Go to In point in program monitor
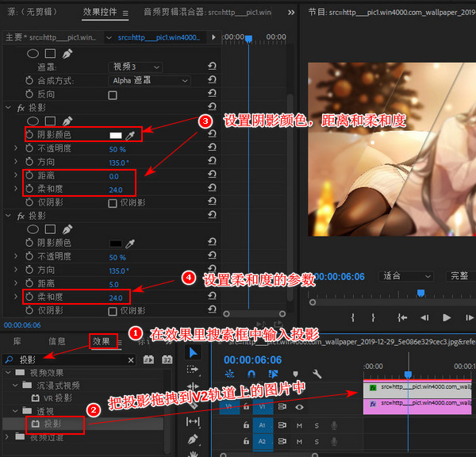Viewport: 476px width, 457px height. click(402, 318)
